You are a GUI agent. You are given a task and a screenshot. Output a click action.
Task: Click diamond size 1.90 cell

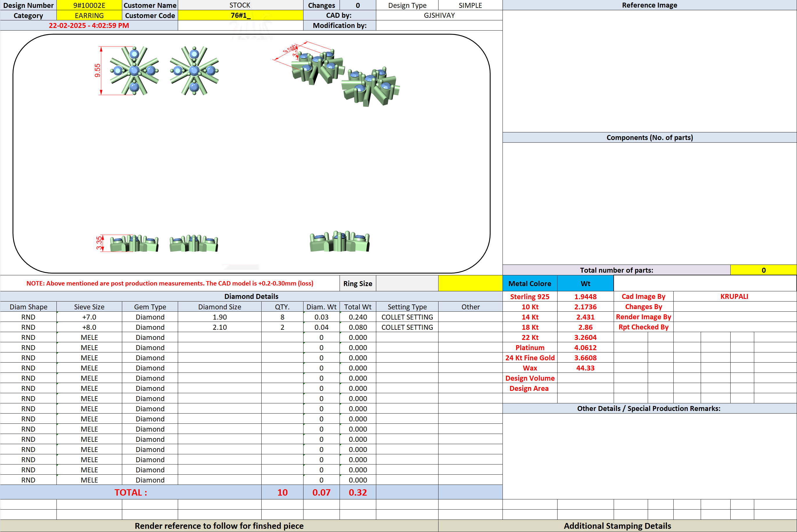pos(220,317)
